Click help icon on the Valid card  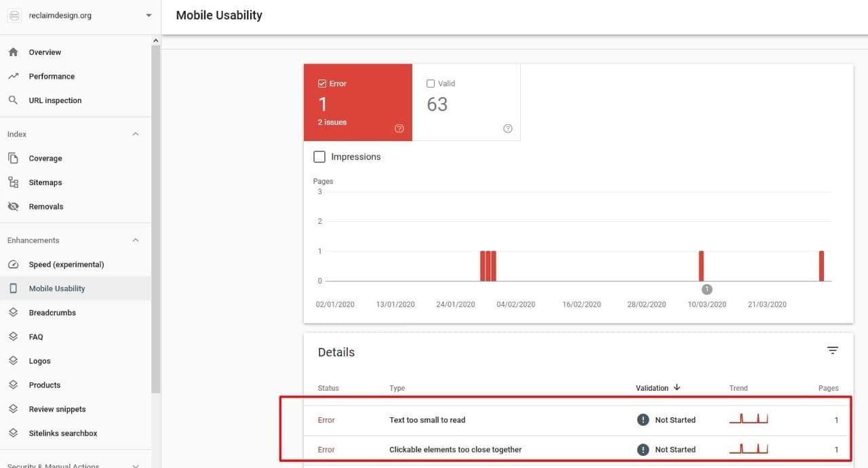507,129
